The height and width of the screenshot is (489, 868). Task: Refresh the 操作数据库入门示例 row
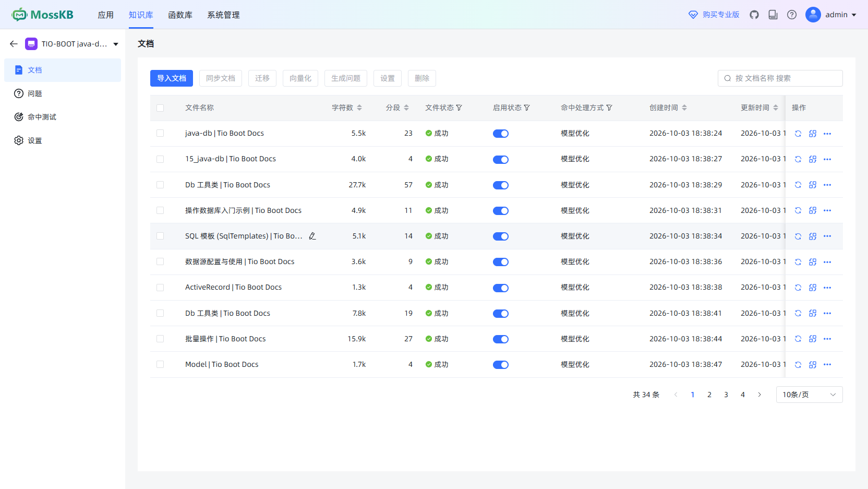tap(798, 210)
